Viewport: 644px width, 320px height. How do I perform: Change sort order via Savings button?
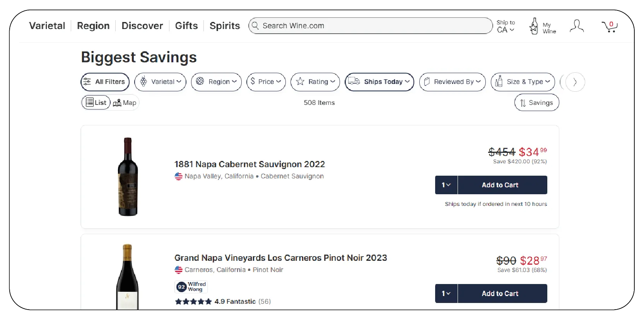click(x=536, y=103)
